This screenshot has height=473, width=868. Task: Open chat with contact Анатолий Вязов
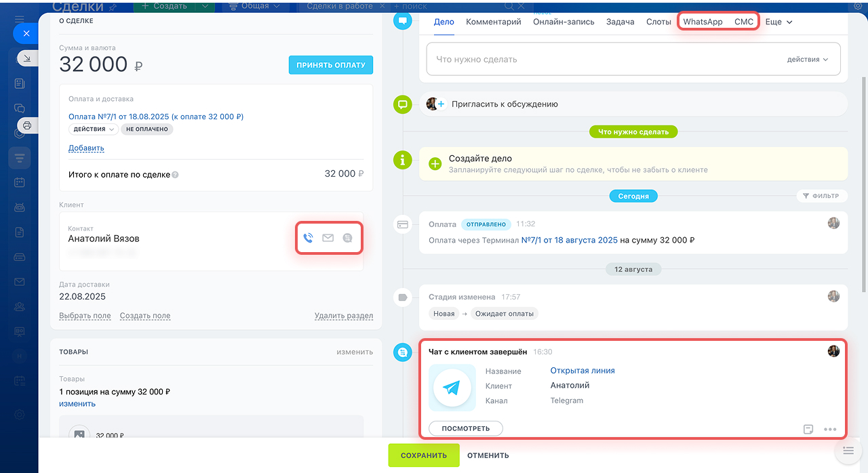click(348, 238)
